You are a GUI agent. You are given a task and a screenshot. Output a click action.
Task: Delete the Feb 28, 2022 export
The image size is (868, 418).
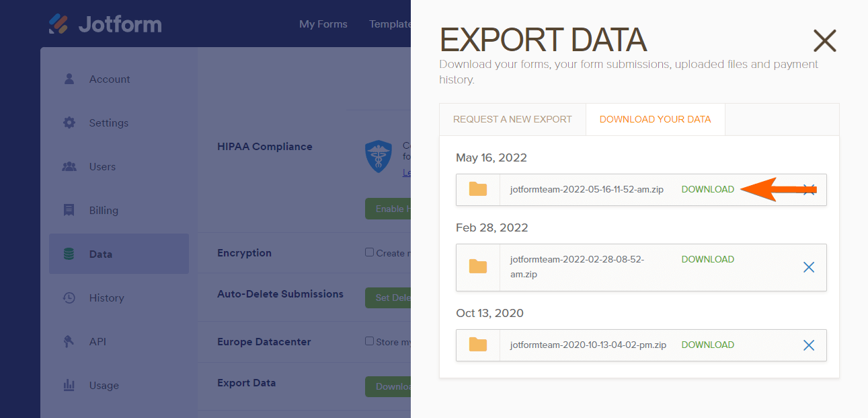[809, 267]
